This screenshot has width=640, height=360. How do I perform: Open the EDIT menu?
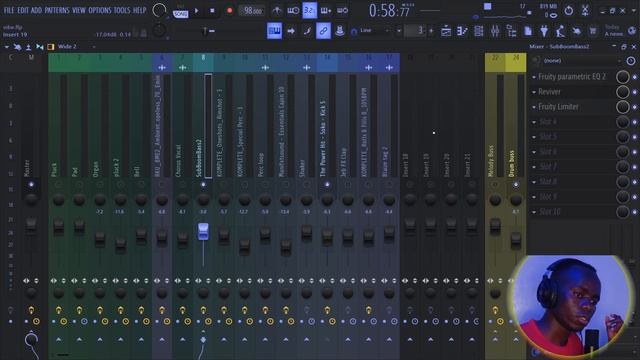click(x=23, y=11)
